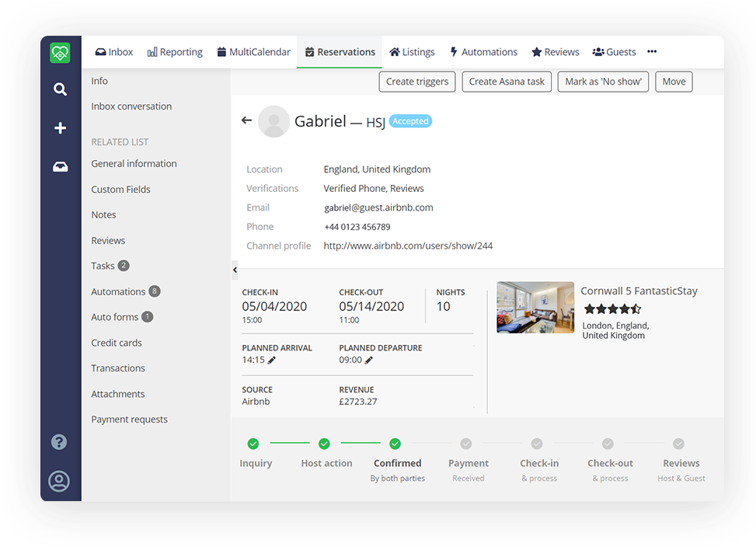
Task: Open Credit cards section
Action: pyautogui.click(x=117, y=343)
